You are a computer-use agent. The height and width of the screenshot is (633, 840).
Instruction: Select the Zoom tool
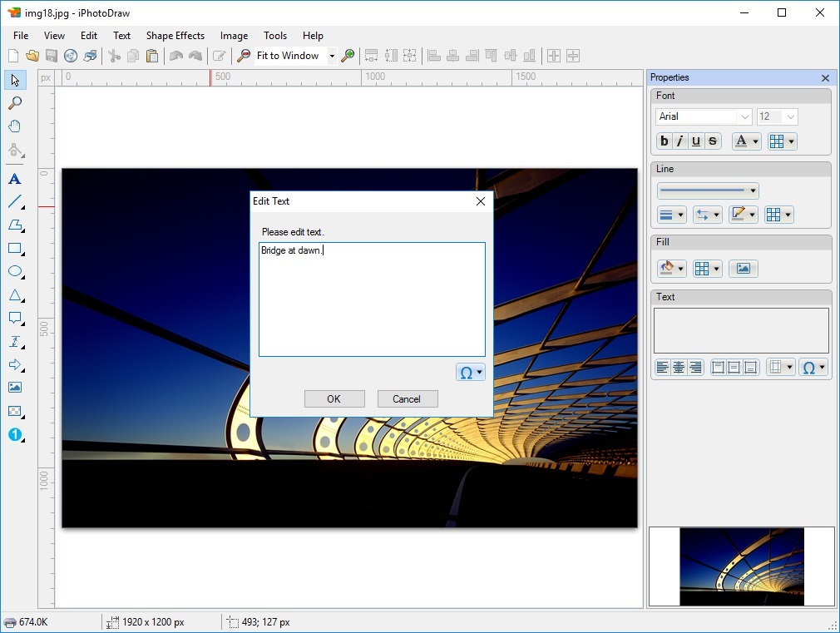14,103
